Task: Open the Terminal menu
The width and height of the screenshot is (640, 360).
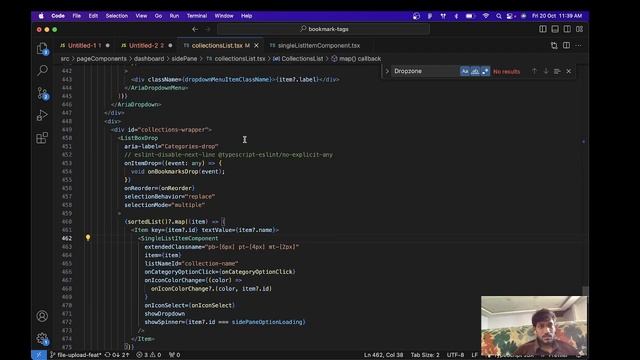Action: [197, 16]
